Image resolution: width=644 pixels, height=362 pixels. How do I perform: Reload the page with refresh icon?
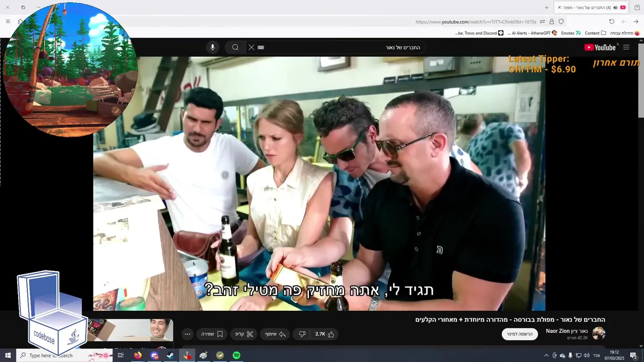[x=611, y=22]
